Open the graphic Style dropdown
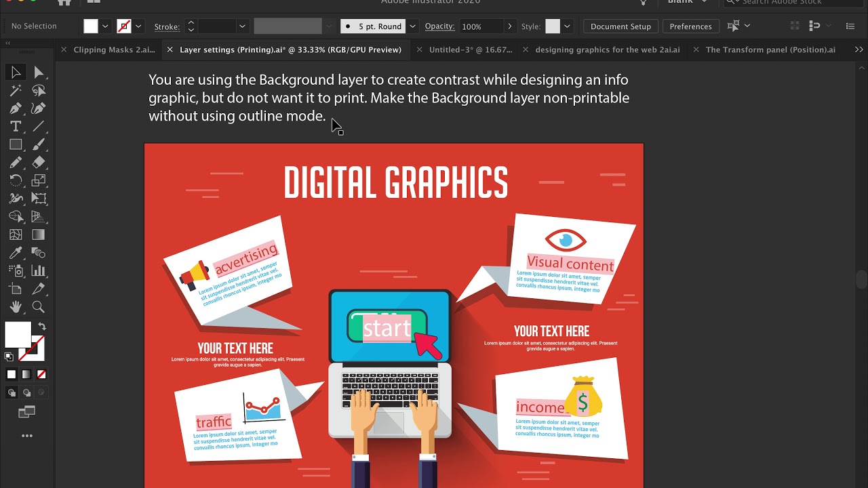The image size is (868, 488). [x=567, y=26]
